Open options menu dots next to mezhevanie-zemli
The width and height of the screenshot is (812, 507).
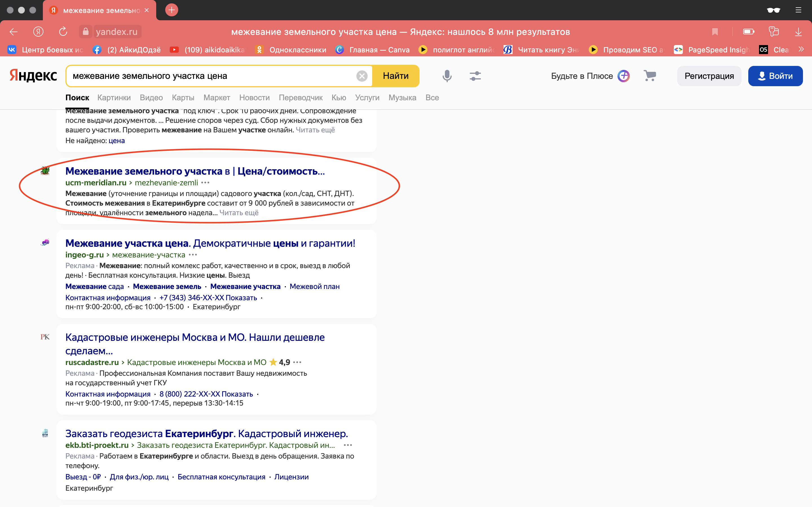205,183
